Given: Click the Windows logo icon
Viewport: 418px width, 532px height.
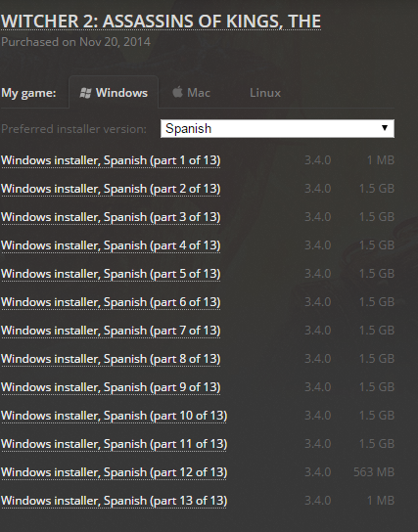Looking at the screenshot, I should pyautogui.click(x=85, y=93).
